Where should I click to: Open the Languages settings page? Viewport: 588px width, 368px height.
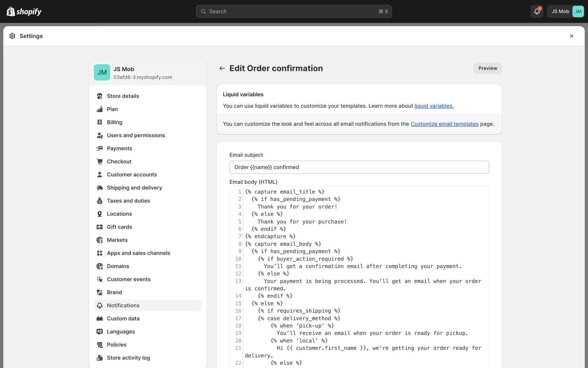pyautogui.click(x=121, y=332)
